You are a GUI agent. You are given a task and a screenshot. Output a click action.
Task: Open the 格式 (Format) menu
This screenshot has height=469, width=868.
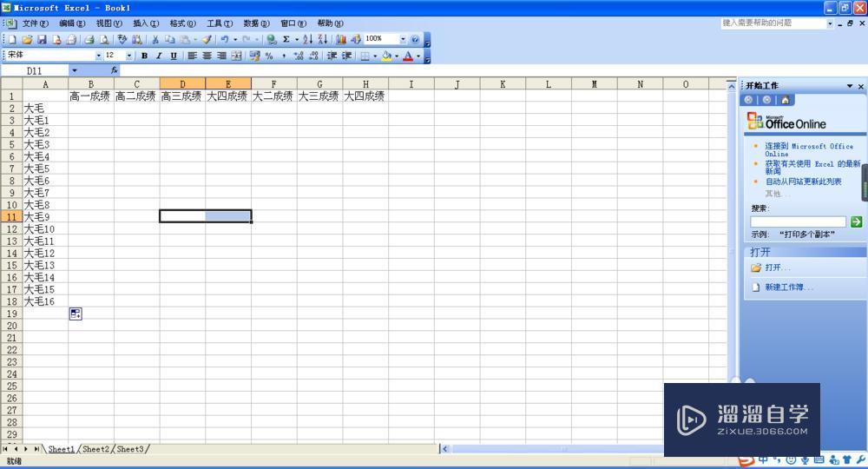click(x=182, y=23)
